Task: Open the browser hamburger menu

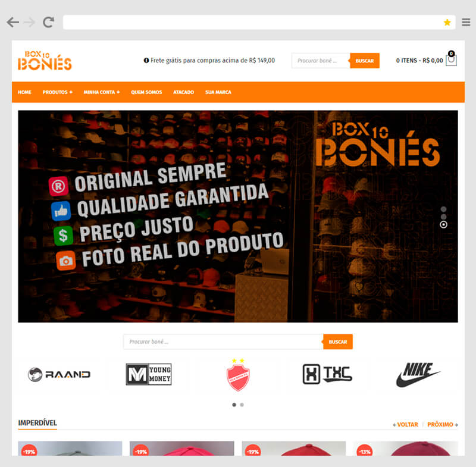Action: pos(466,22)
